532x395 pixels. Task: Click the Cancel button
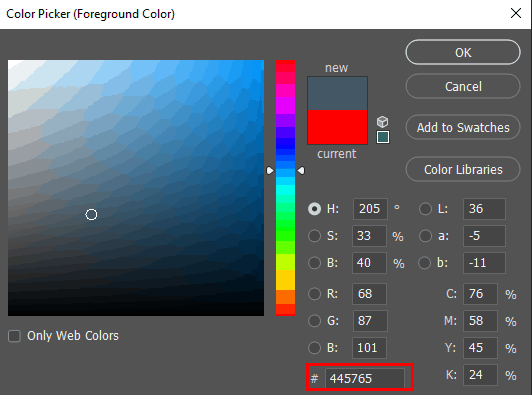tap(463, 86)
